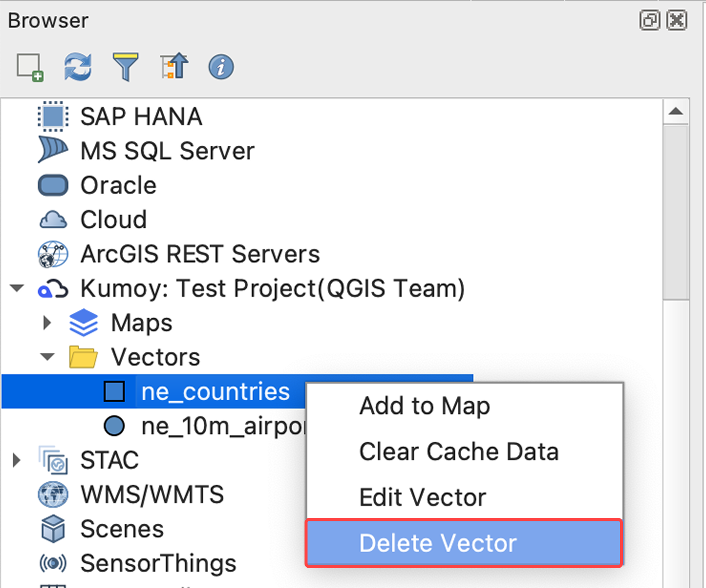Expand the STAC node

[17, 460]
